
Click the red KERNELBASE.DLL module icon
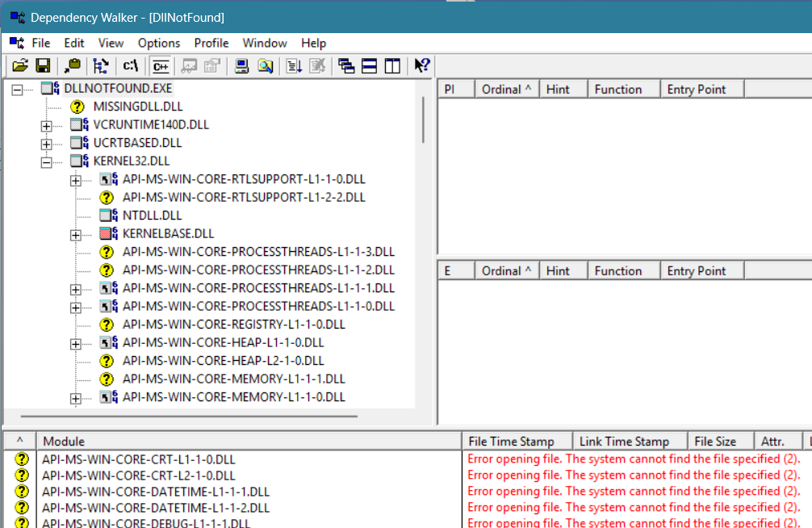(x=108, y=233)
